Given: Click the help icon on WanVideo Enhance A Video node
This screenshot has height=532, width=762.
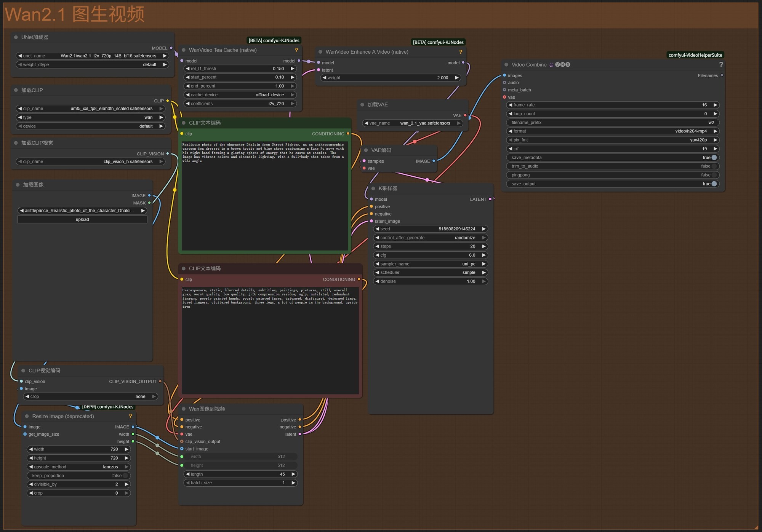Looking at the screenshot, I should tap(461, 52).
